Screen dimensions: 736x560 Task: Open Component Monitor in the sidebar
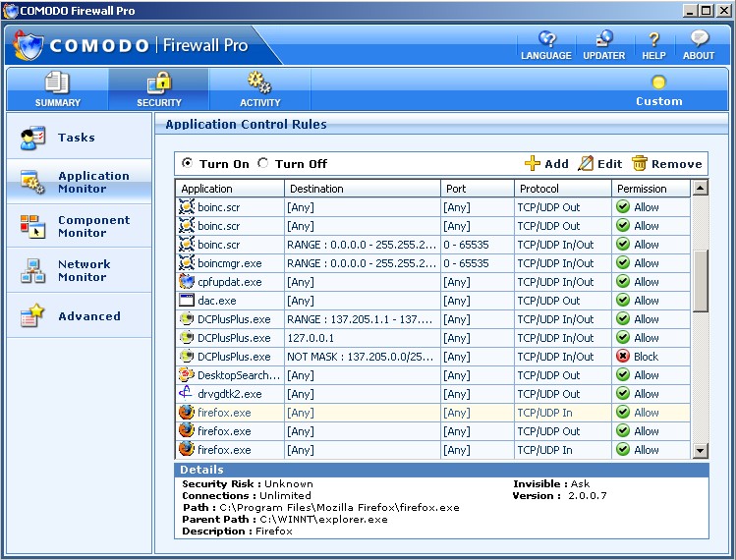click(x=79, y=226)
